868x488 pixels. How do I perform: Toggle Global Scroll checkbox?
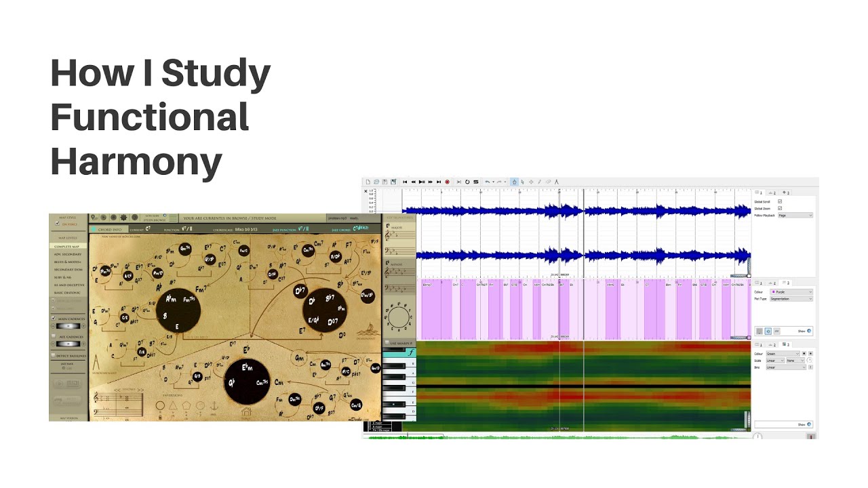point(780,201)
